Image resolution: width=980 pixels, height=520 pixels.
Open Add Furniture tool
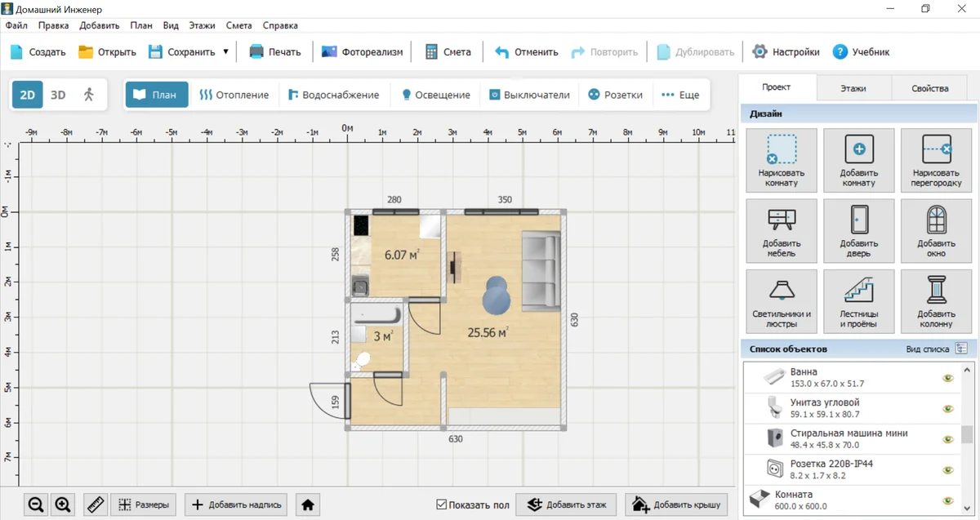[x=781, y=231]
